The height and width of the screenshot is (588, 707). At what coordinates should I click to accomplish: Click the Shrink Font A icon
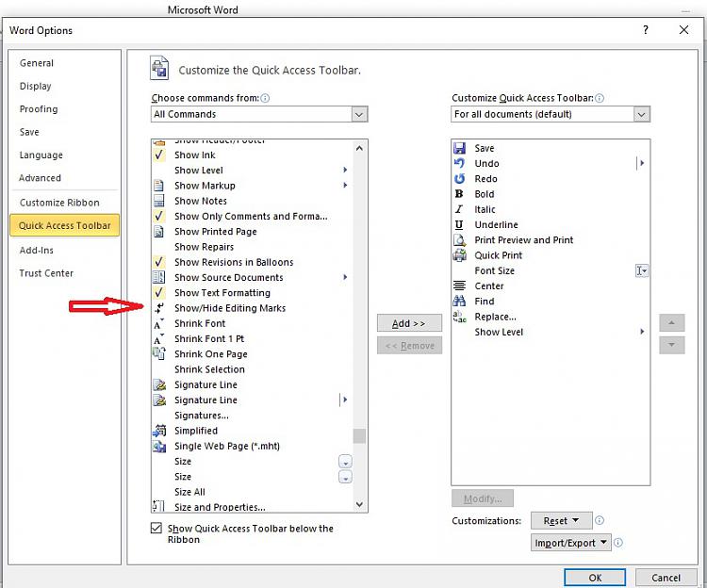(158, 323)
